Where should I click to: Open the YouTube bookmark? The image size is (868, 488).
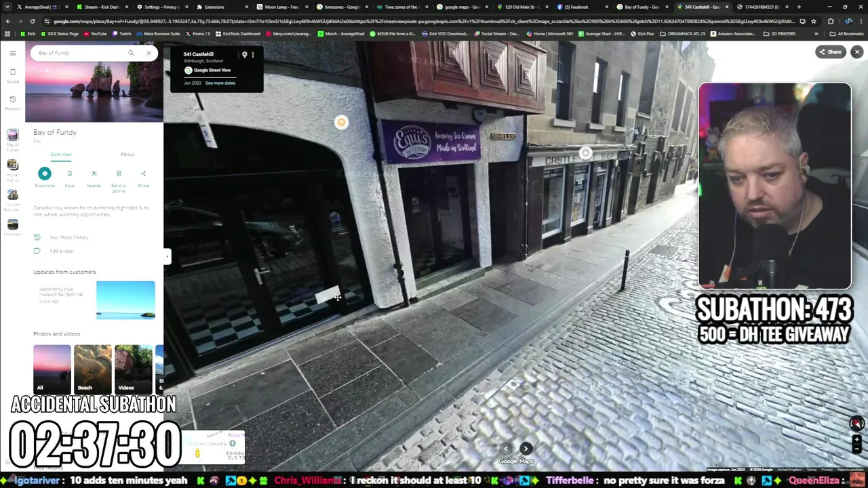[95, 33]
